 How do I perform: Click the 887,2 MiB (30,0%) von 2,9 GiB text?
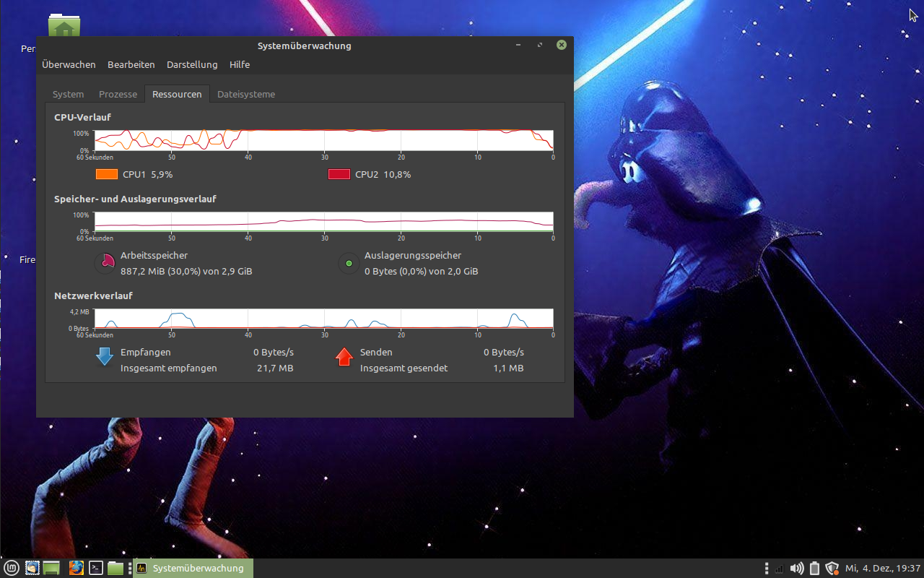click(186, 272)
